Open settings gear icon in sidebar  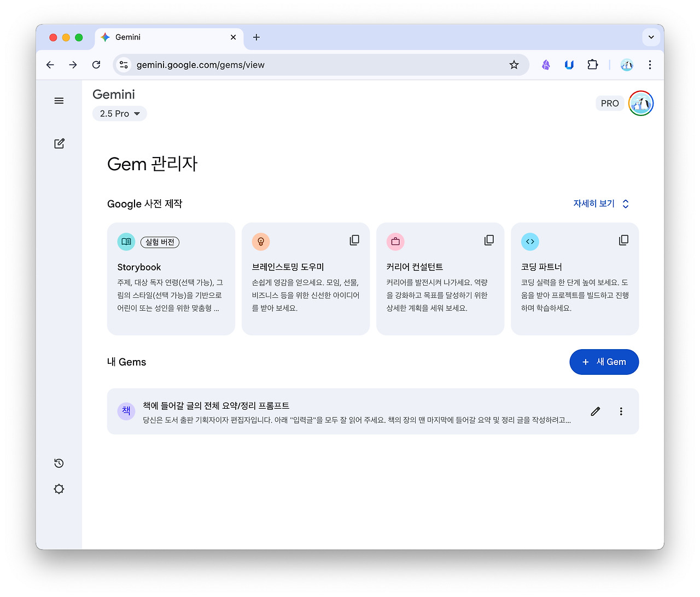[59, 489]
